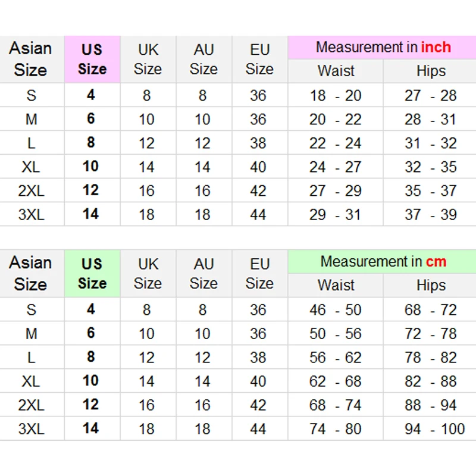476x476 pixels.
Task: Select the XL label in the cm table
Action: pos(31,381)
